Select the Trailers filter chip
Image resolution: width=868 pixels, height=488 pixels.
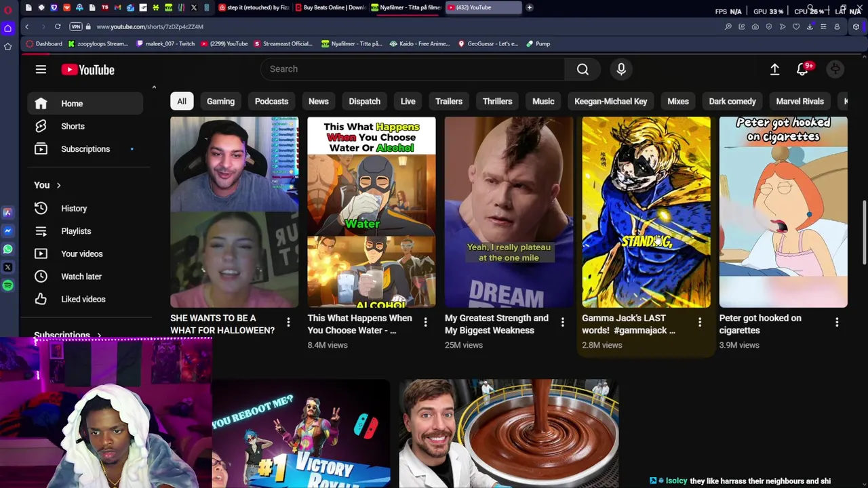tap(449, 101)
